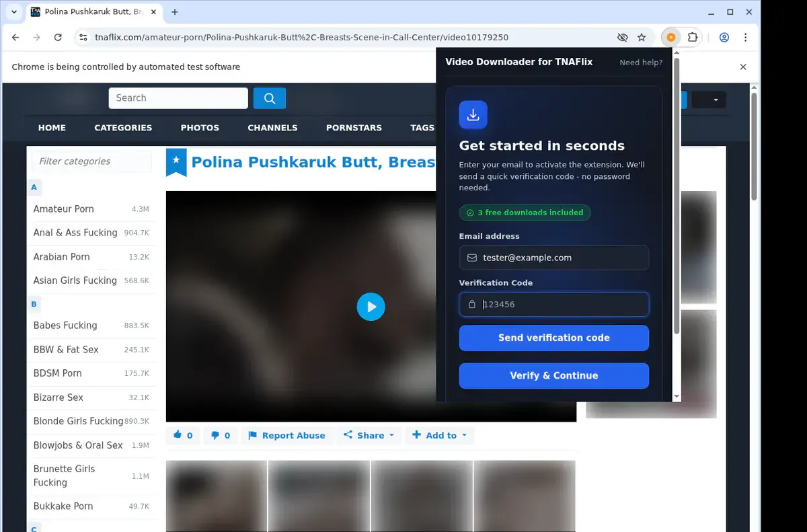Click Need help? in the downloader popup
Screen dimensions: 807x532
[641, 63]
